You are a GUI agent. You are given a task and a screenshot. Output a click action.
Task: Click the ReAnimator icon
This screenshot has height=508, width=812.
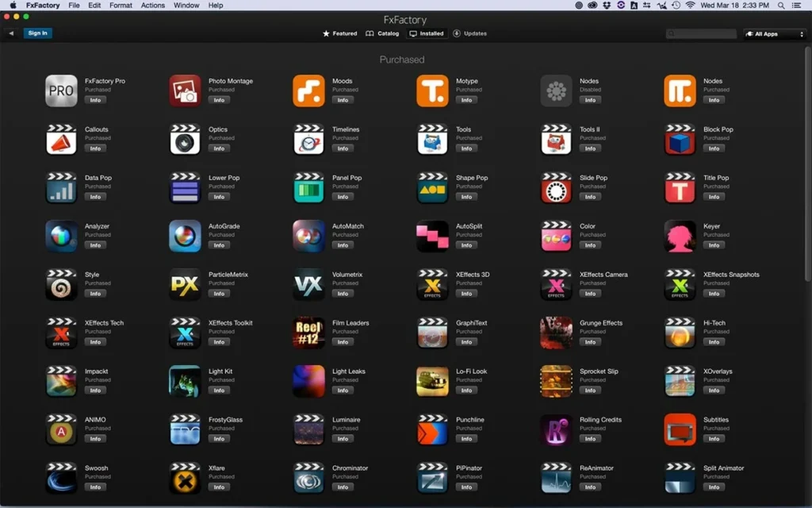point(556,478)
